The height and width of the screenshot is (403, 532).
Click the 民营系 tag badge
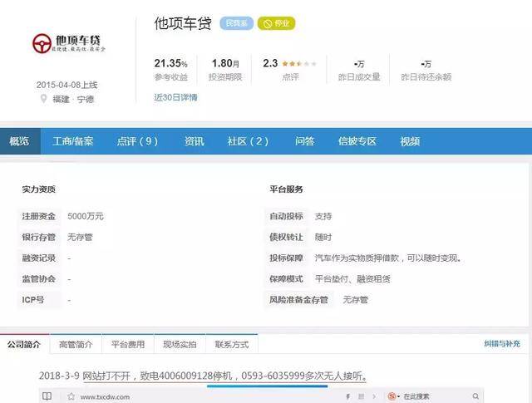236,23
